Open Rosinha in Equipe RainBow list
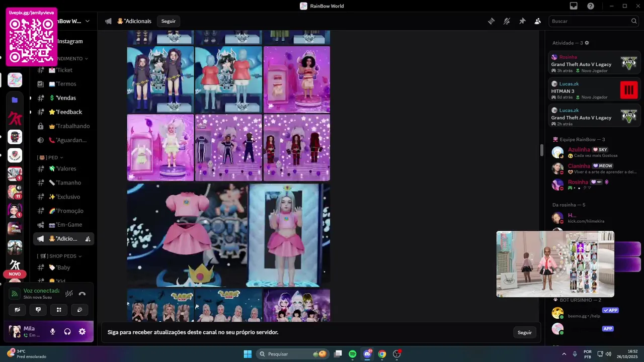The image size is (644, 362). [594, 185]
